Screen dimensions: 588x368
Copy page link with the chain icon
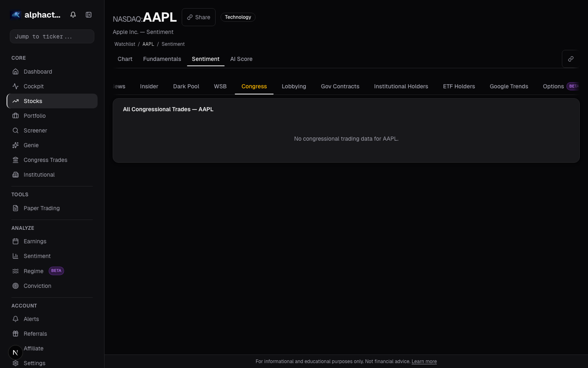coord(571,59)
